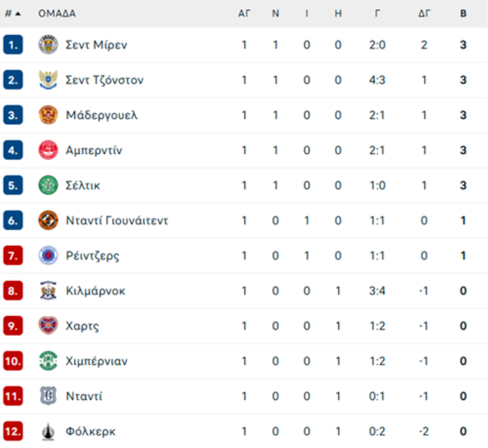Click the Σεντ Τζόνστον club crest
This screenshot has height=448, width=488.
tap(48, 80)
